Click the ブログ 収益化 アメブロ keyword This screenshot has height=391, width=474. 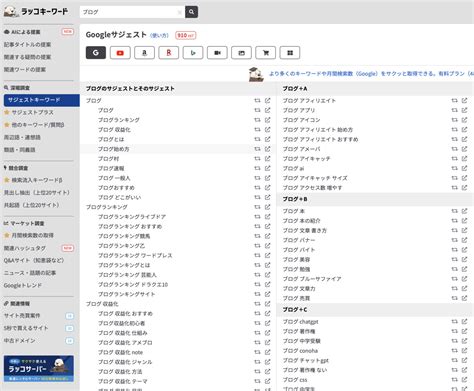[125, 342]
